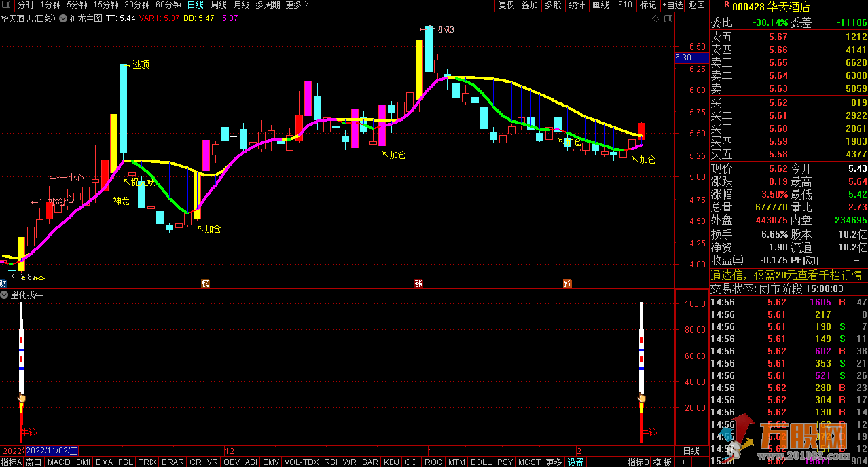Select the 60分钟 period

pos(168,5)
